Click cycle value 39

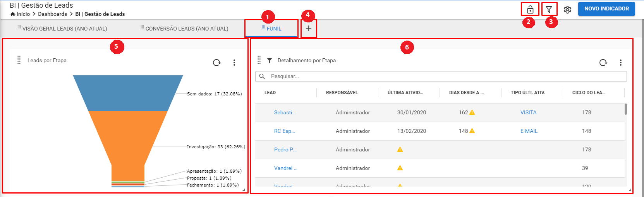pyautogui.click(x=585, y=168)
